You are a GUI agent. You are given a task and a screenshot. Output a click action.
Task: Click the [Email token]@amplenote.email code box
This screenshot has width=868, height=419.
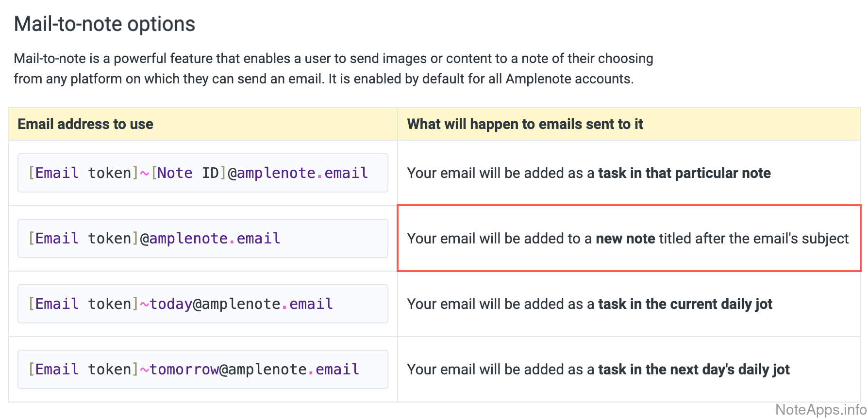click(x=202, y=238)
